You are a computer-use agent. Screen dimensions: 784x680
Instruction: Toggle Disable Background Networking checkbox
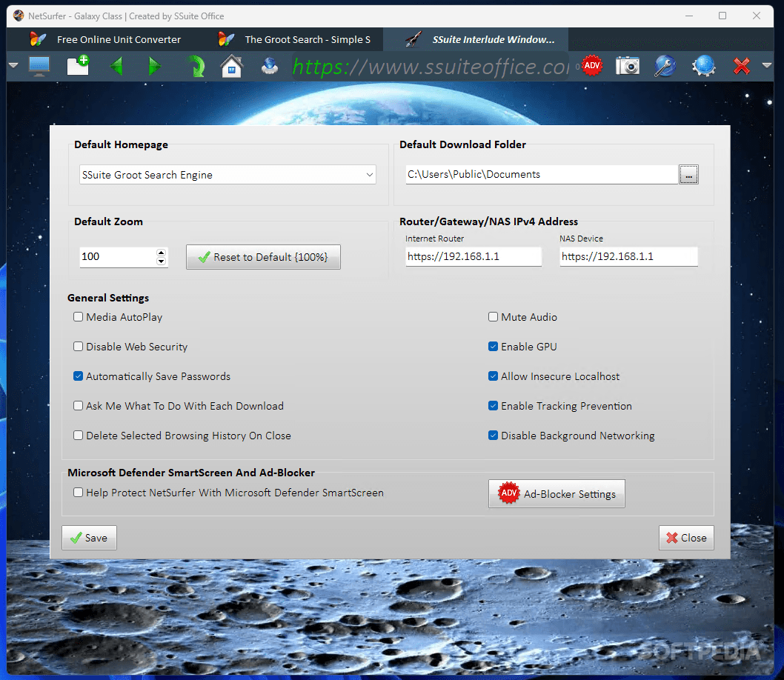pos(493,435)
